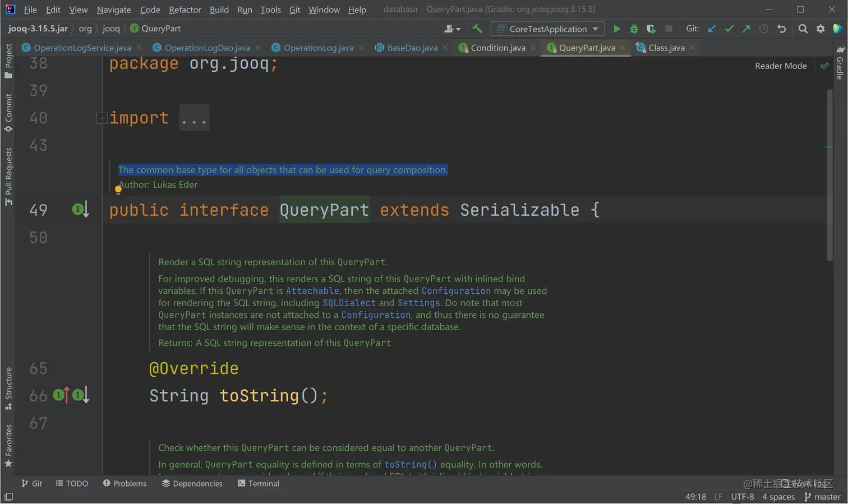848x504 pixels.
Task: Open the Navigate menu
Action: [114, 10]
